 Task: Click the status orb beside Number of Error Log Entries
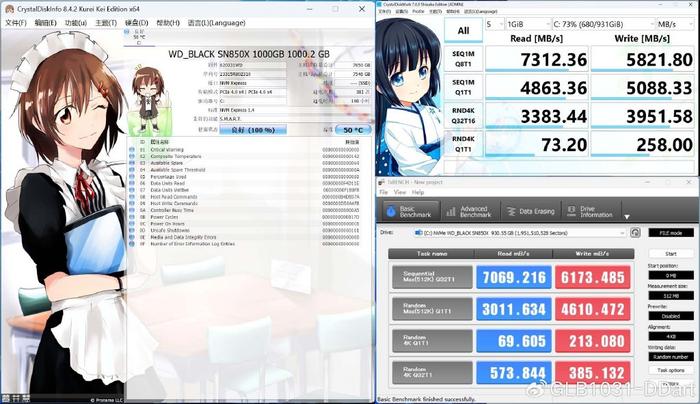pos(132,244)
